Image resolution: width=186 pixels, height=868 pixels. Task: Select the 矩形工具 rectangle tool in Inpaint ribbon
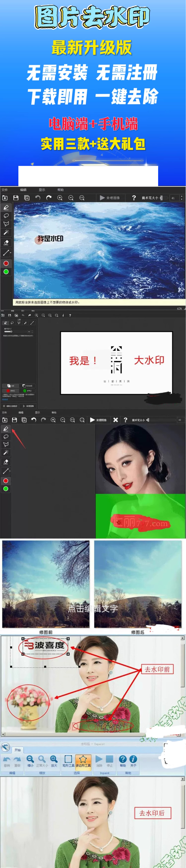(x=68, y=760)
